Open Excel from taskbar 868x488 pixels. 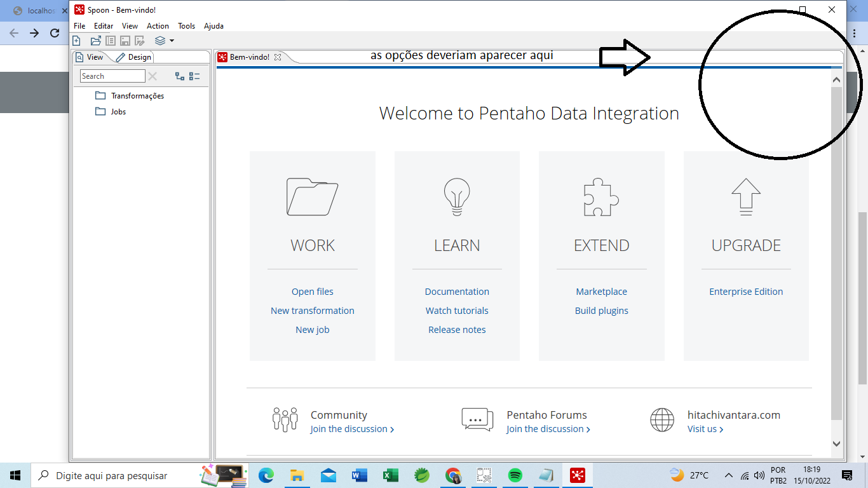391,475
